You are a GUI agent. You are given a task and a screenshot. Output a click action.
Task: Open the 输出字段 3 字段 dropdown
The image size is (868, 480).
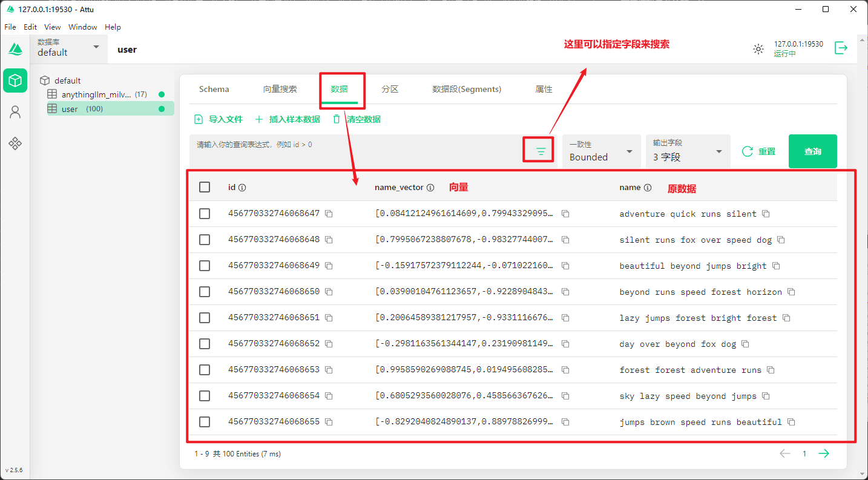click(688, 151)
